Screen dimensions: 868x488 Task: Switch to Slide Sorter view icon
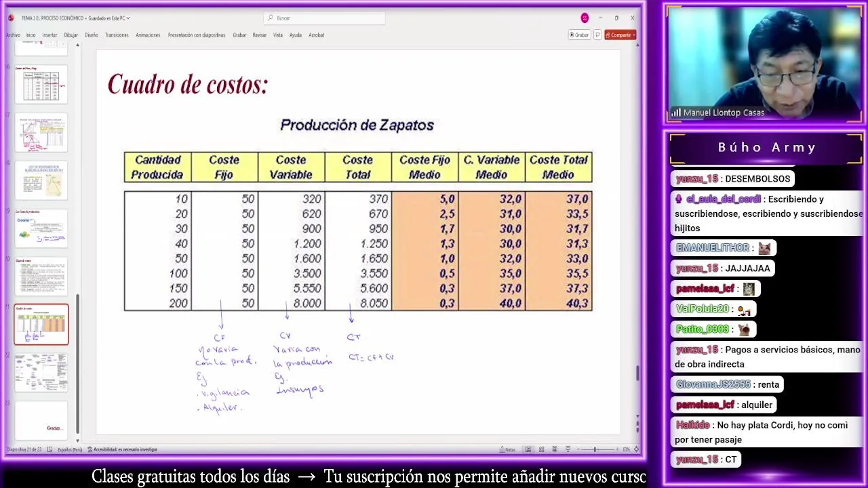(541, 449)
